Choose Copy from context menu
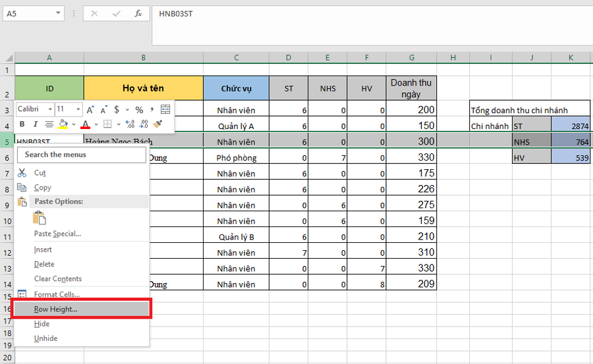 [82, 188]
